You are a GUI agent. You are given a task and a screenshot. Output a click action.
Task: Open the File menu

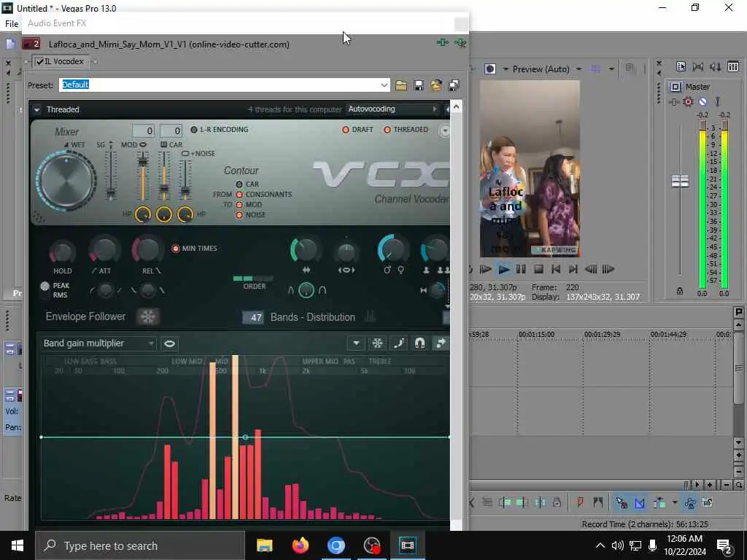(x=12, y=23)
